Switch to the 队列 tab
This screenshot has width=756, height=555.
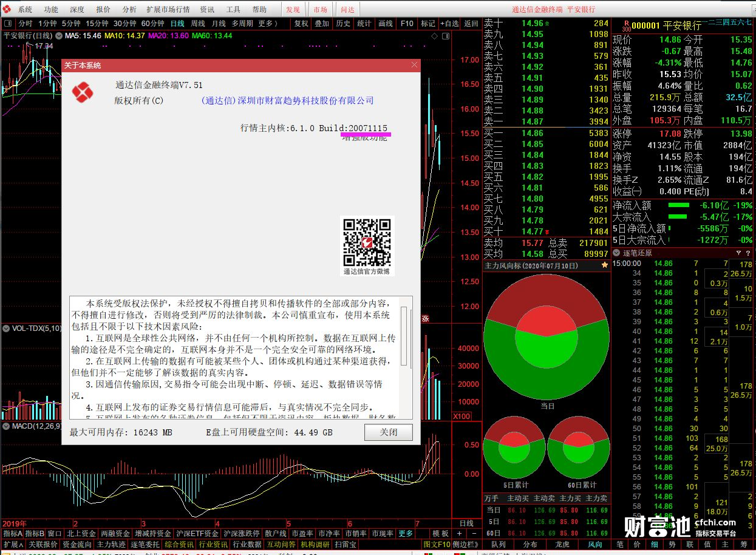(498, 545)
